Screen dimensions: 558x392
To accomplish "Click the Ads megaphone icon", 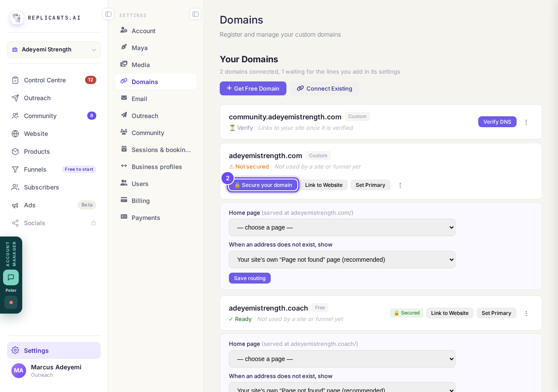I will click(x=15, y=205).
